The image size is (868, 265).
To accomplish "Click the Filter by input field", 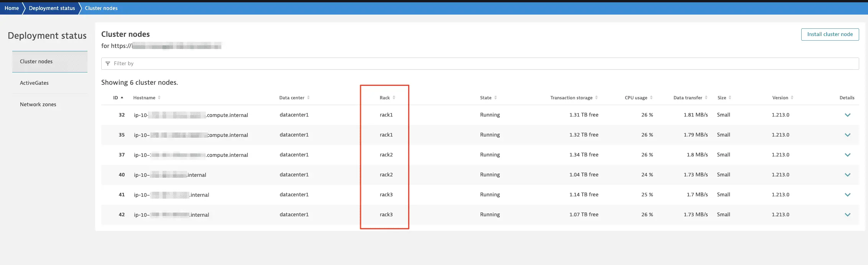I will (479, 64).
